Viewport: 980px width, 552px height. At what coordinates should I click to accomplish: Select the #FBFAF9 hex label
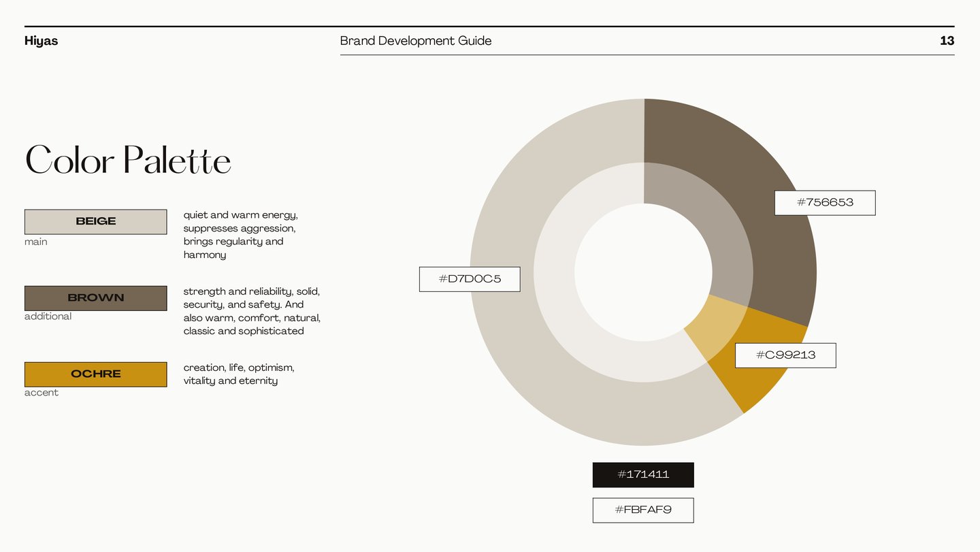(x=643, y=510)
